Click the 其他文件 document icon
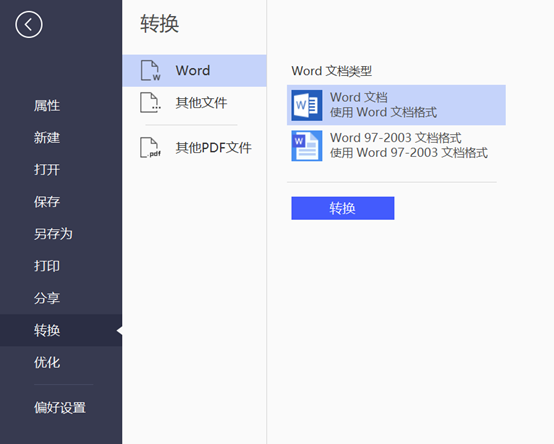Image resolution: width=554 pixels, height=444 pixels. (151, 103)
